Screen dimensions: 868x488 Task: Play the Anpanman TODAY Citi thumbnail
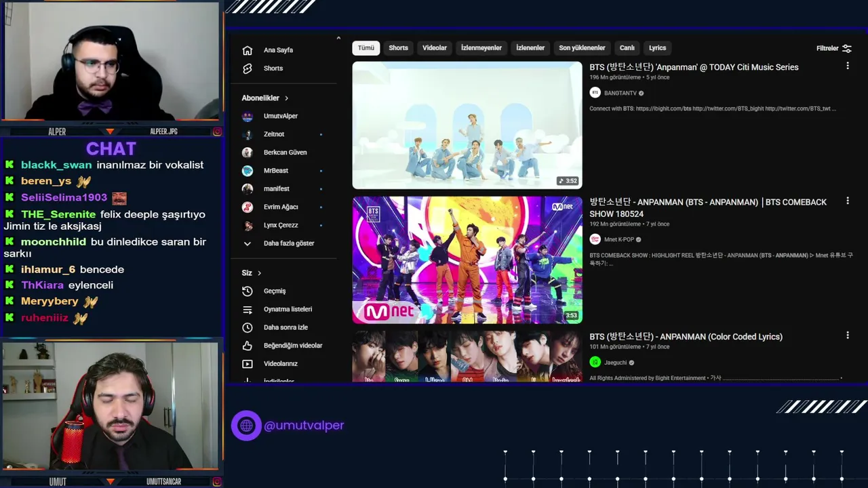pyautogui.click(x=467, y=125)
